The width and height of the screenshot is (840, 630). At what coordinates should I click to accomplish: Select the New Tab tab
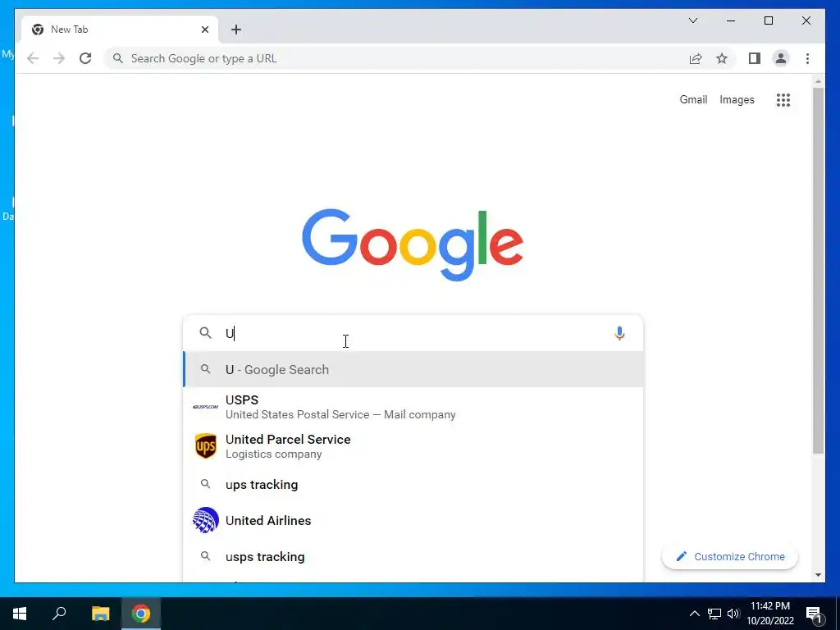pyautogui.click(x=120, y=30)
